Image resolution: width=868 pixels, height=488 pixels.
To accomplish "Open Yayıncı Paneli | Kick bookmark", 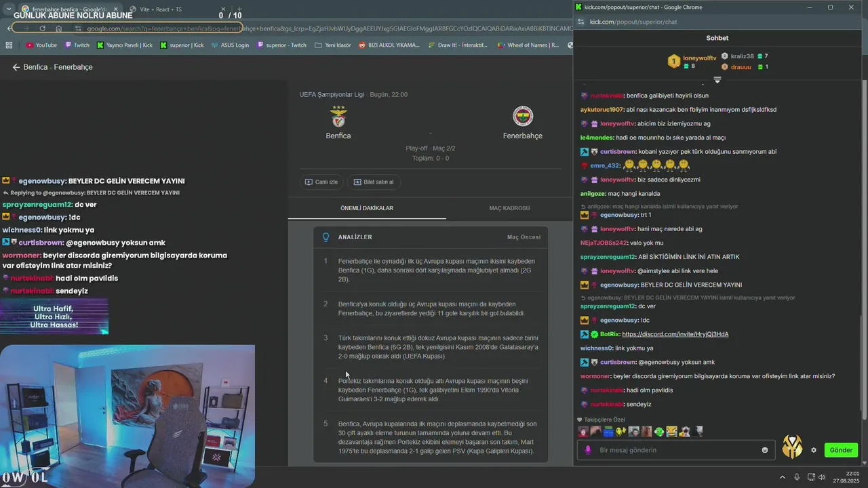I will 125,45.
